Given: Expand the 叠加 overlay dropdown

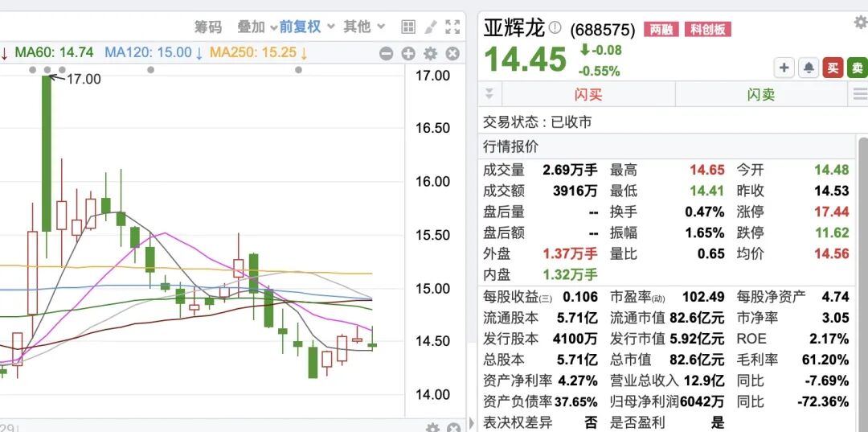Looking at the screenshot, I should (257, 27).
